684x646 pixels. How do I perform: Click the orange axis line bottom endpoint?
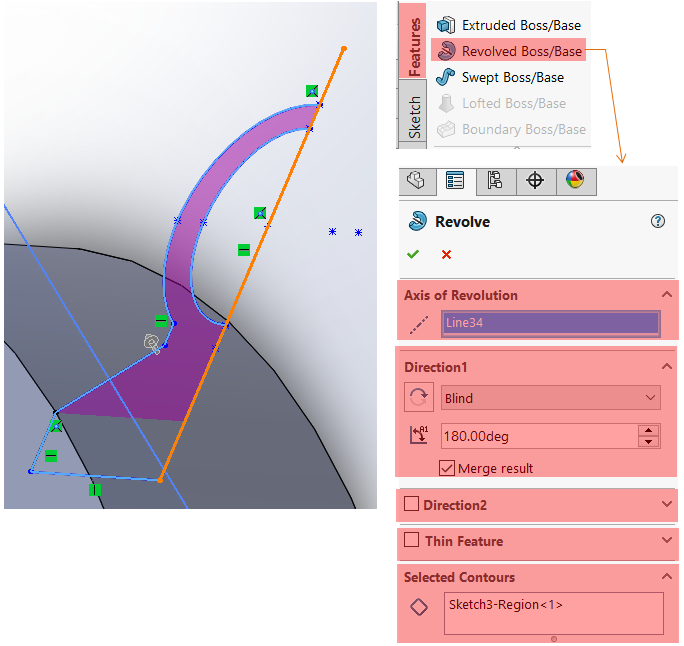160,480
